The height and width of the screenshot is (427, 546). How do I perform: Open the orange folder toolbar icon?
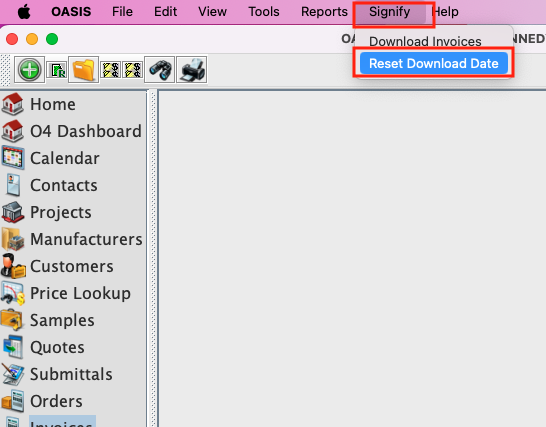click(84, 70)
